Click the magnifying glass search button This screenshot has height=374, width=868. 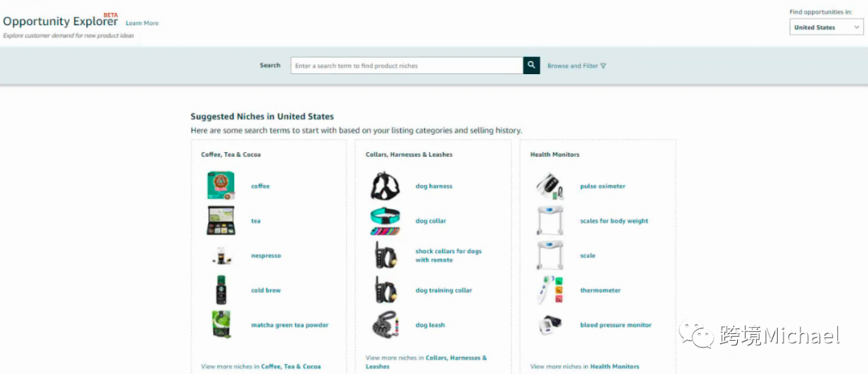pos(531,65)
